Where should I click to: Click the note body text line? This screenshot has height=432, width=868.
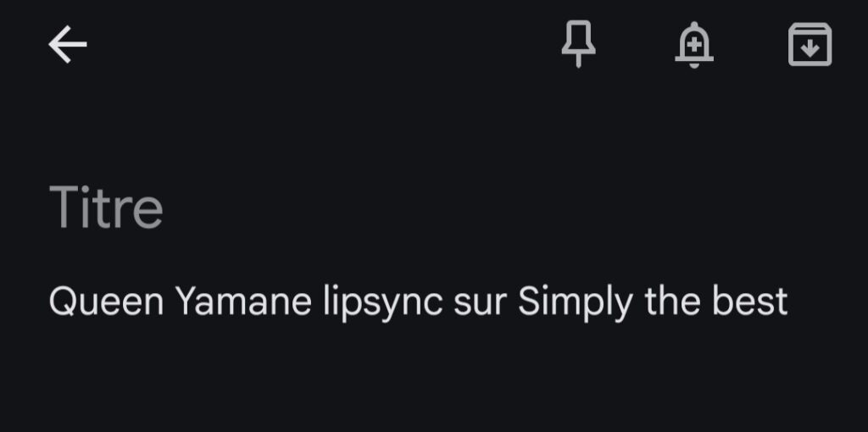(418, 302)
